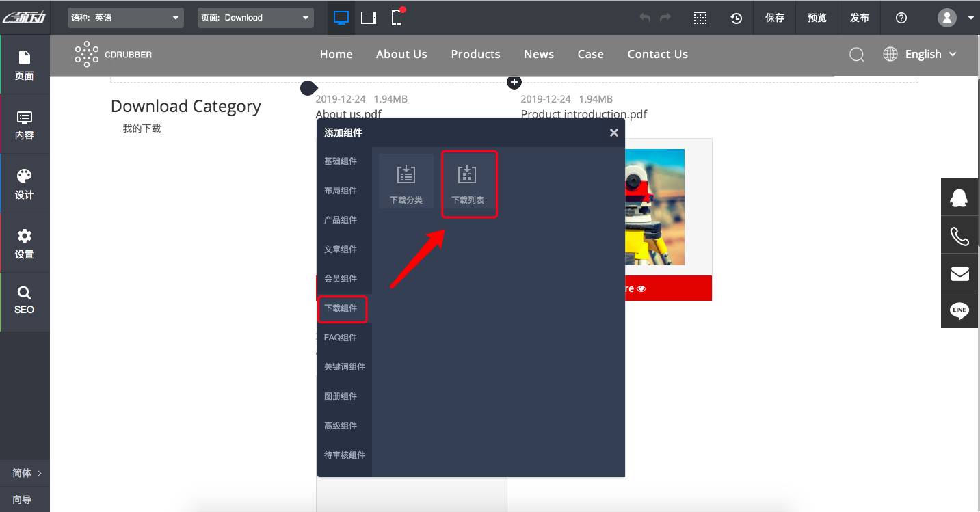Switch to desktop preview mode icon
980x512 pixels.
click(341, 18)
